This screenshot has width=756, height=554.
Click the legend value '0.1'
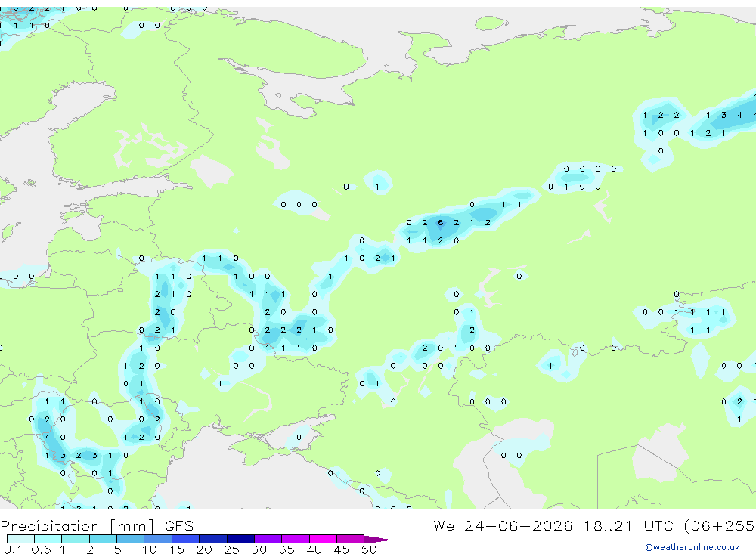(x=13, y=549)
